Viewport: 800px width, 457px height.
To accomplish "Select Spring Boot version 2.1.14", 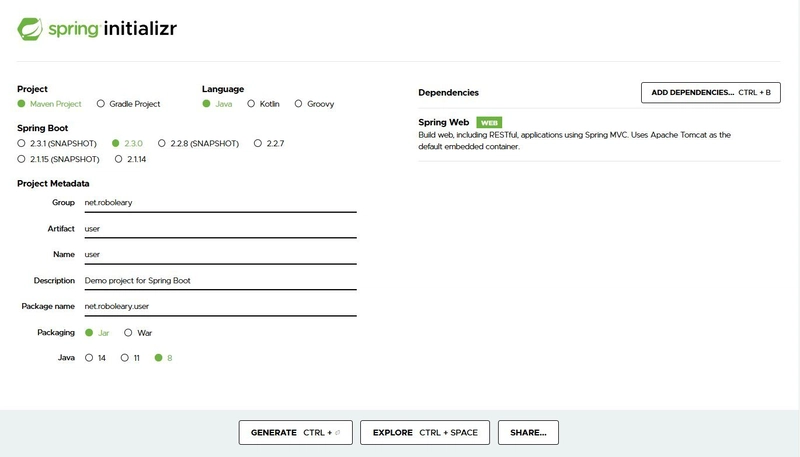I will click(x=118, y=159).
